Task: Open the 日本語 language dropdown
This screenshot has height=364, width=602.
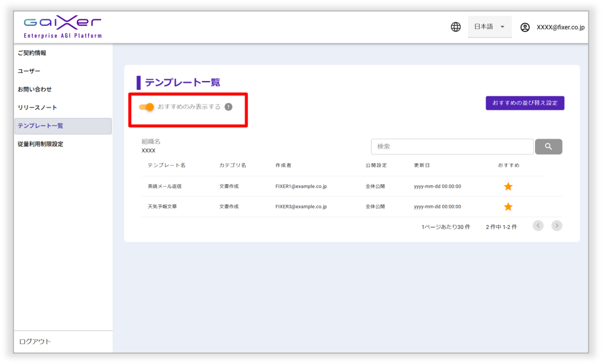Action: pyautogui.click(x=489, y=27)
